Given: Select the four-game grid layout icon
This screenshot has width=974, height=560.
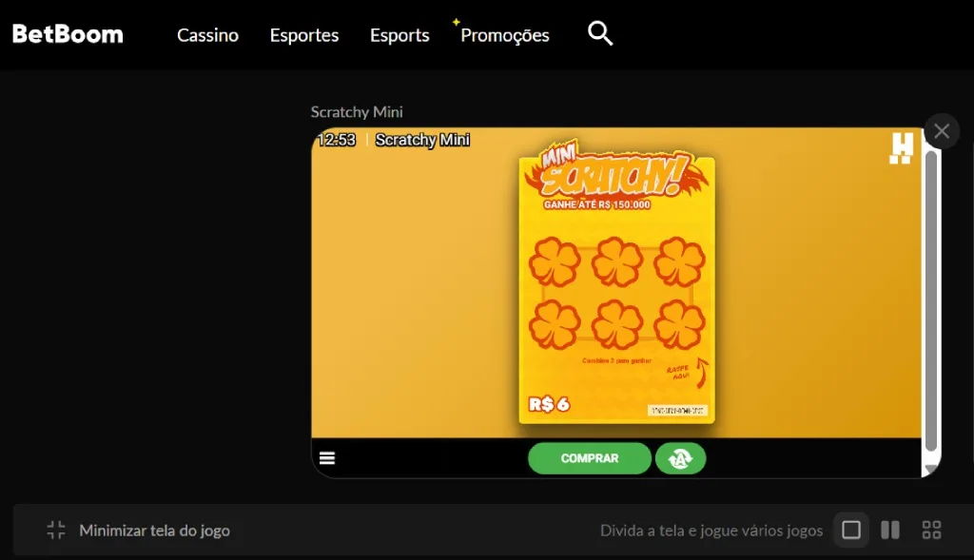Looking at the screenshot, I should pyautogui.click(x=931, y=530).
